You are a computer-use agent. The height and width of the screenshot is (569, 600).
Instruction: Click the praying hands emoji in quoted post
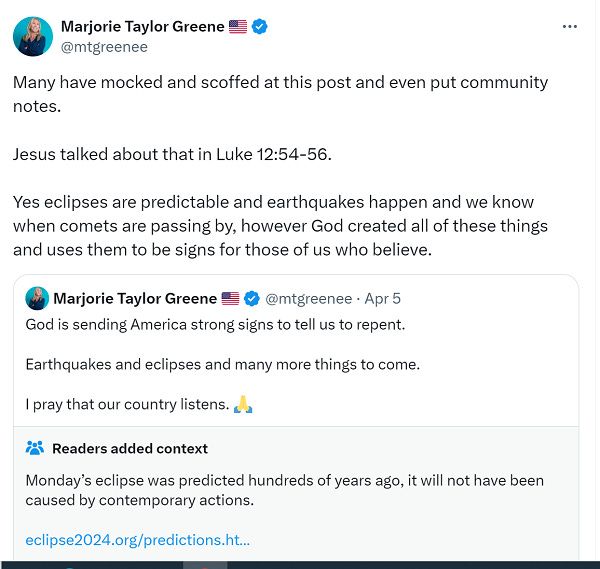[x=243, y=405]
